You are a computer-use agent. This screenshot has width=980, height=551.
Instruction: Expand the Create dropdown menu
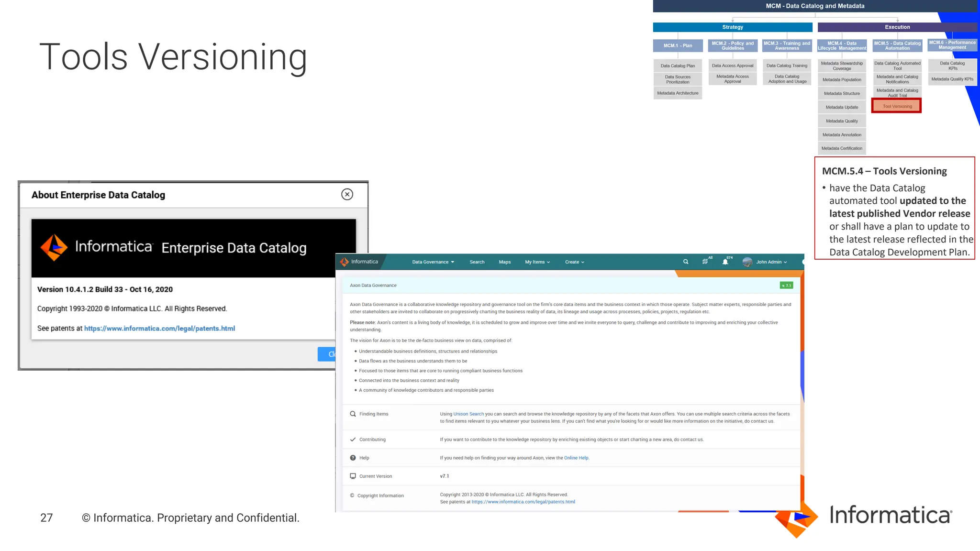(x=575, y=262)
